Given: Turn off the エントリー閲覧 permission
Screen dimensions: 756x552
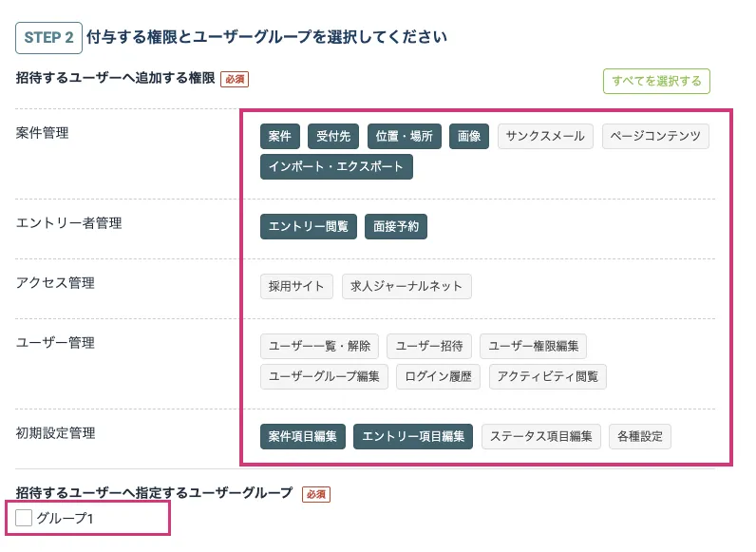Looking at the screenshot, I should [309, 226].
